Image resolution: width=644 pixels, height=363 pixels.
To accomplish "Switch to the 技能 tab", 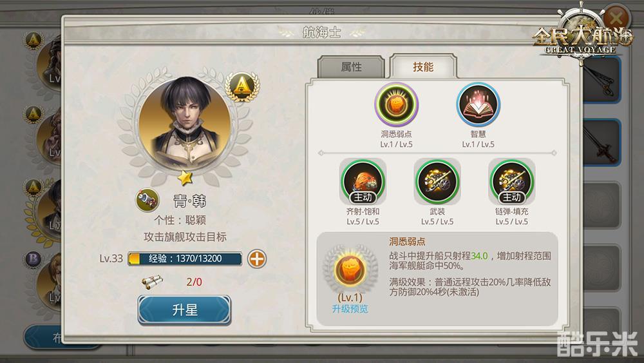I will tap(423, 66).
